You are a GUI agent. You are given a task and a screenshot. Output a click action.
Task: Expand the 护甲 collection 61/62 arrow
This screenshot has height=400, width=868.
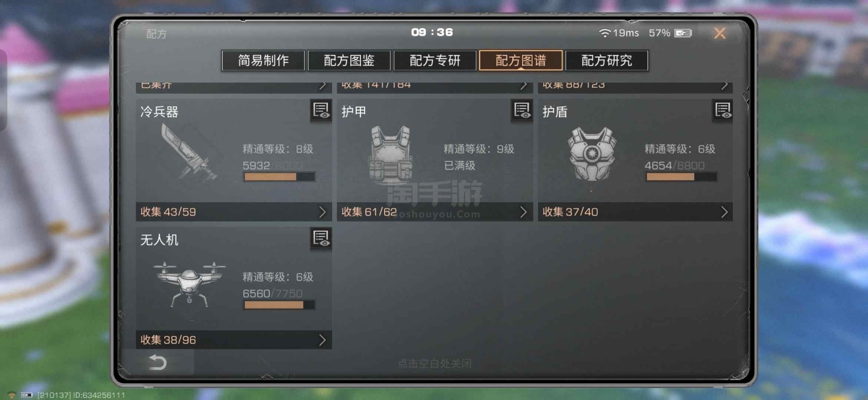pyautogui.click(x=523, y=212)
